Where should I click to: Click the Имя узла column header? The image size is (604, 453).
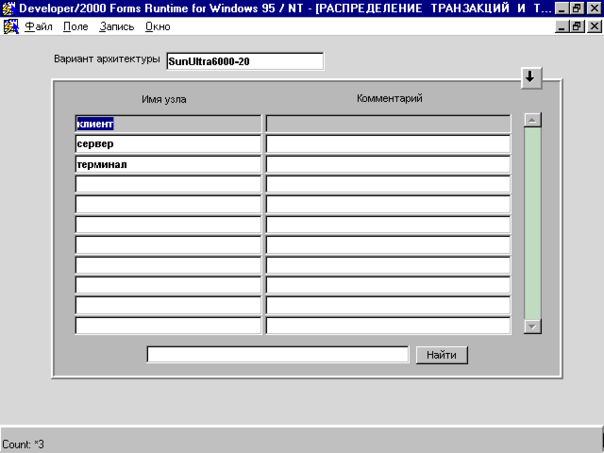pos(164,99)
